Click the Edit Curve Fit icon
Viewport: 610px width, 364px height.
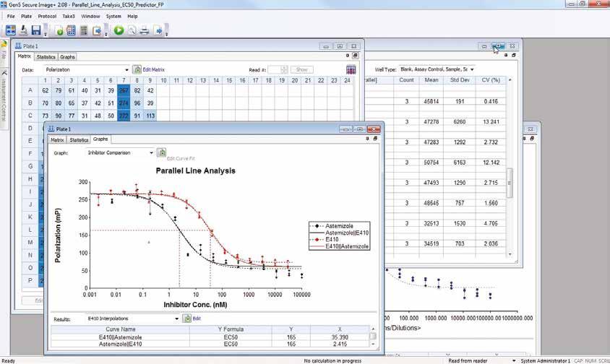[161, 152]
